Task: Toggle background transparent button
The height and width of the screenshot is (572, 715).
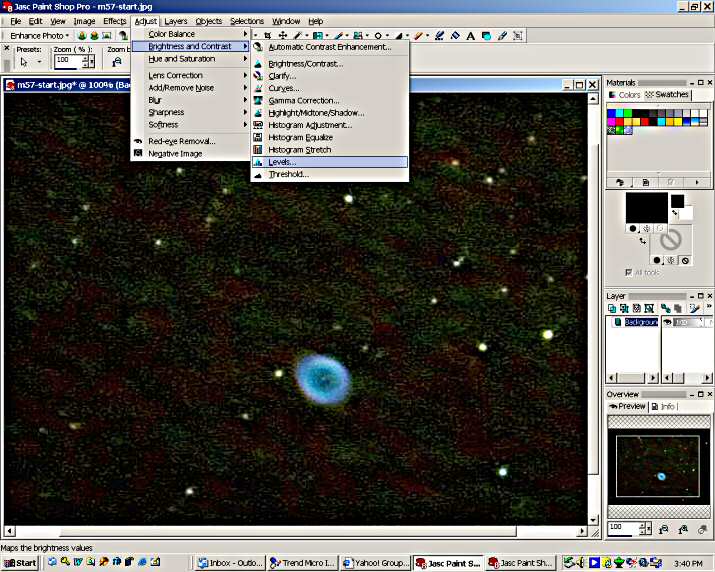Action: pyautogui.click(x=685, y=260)
